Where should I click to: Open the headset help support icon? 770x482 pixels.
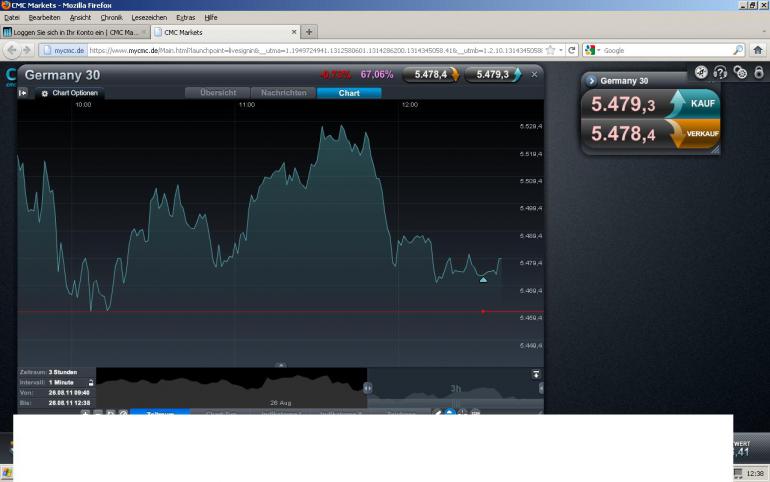[720, 73]
